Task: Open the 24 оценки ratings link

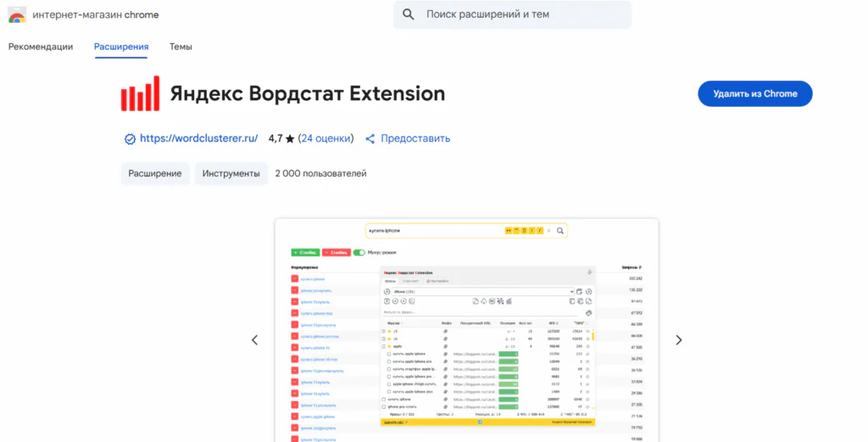Action: (325, 138)
